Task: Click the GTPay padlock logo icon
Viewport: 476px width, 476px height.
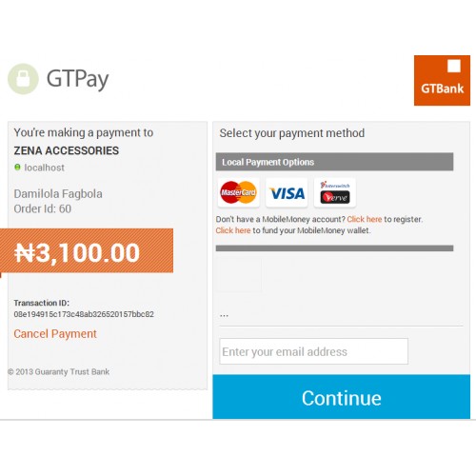Action: tap(23, 79)
